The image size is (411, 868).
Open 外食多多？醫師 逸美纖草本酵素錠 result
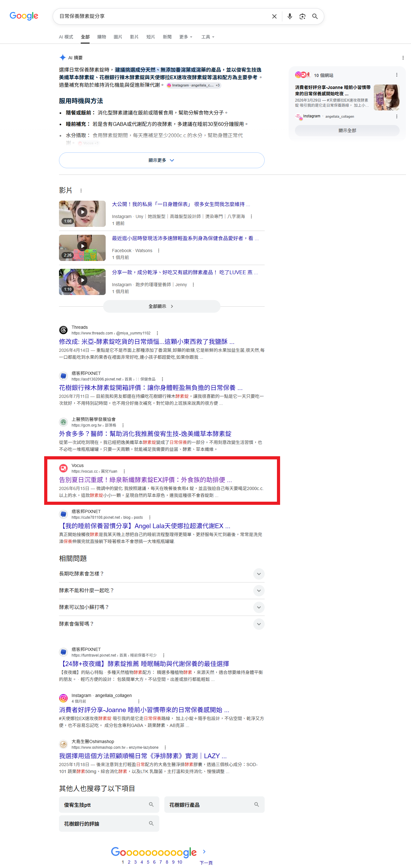point(145,434)
